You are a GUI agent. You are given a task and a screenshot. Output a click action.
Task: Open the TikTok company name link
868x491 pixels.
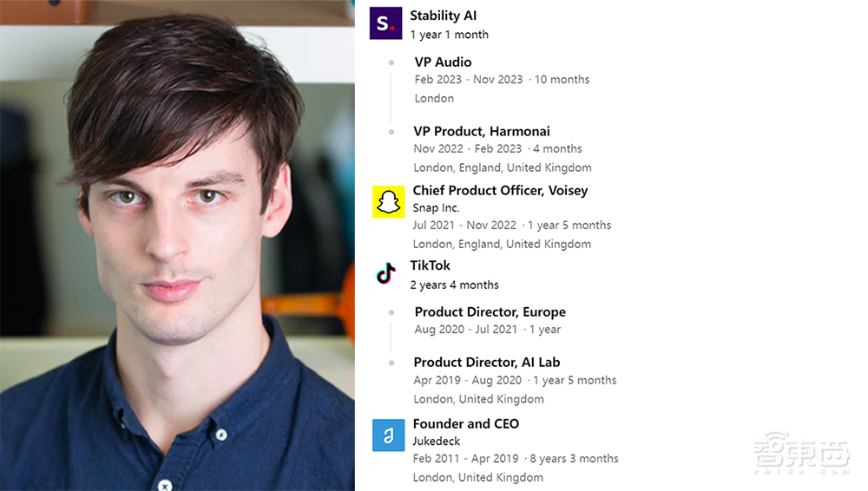[430, 265]
